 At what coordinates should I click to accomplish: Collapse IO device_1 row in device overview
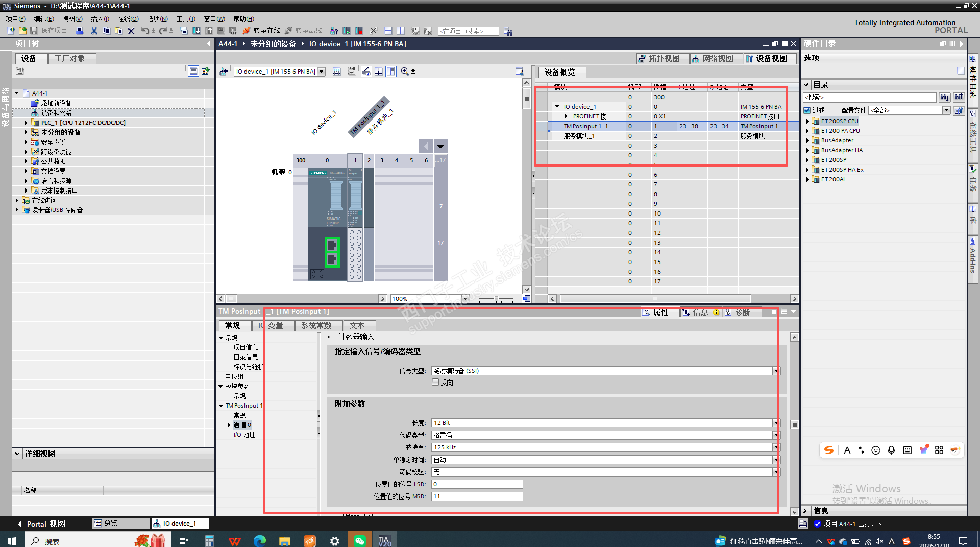click(x=557, y=107)
